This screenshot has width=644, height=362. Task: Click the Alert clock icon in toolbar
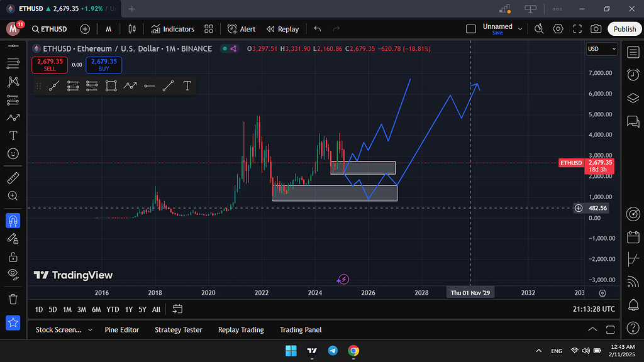tap(241, 29)
